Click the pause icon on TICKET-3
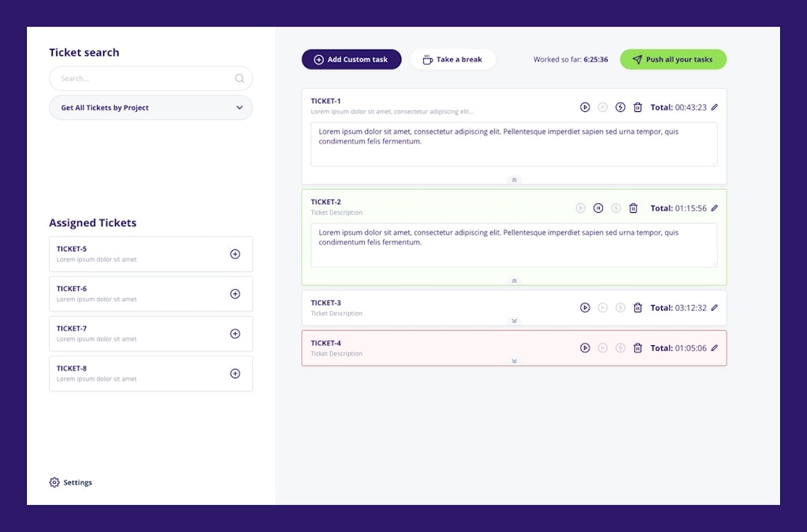This screenshot has width=807, height=532. (603, 307)
